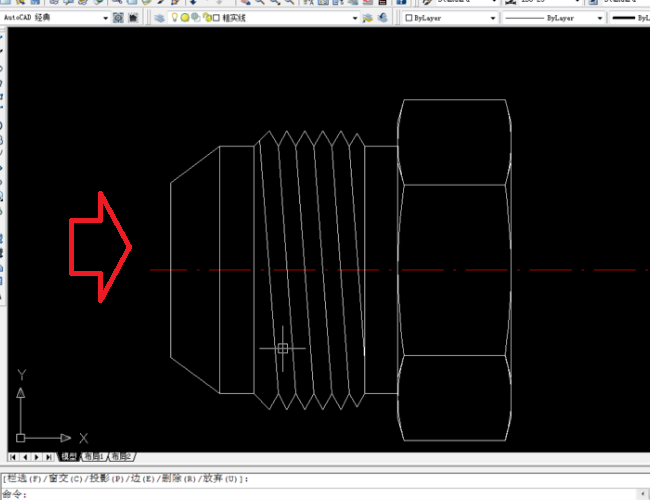
Task: Switch to the 模型 model tab
Action: pyautogui.click(x=68, y=456)
